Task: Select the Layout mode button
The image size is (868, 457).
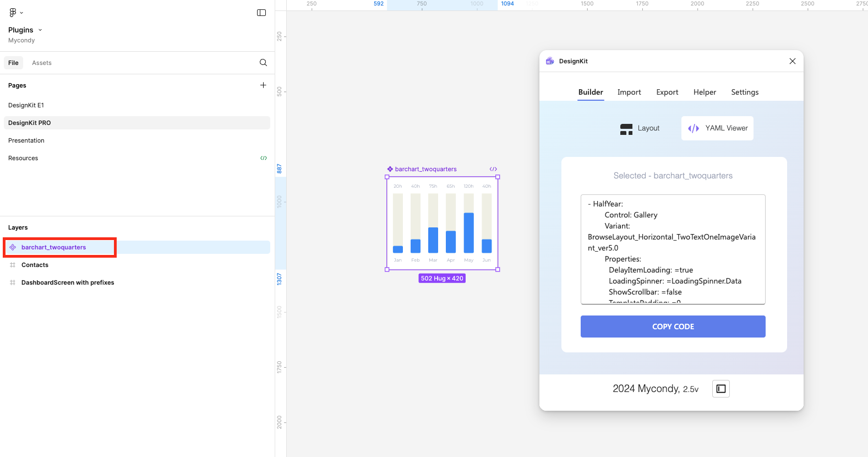Action: click(640, 128)
